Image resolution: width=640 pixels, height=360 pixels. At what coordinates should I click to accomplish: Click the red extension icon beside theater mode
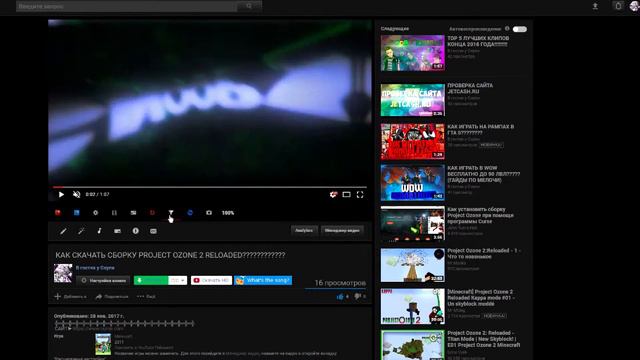[x=333, y=195]
